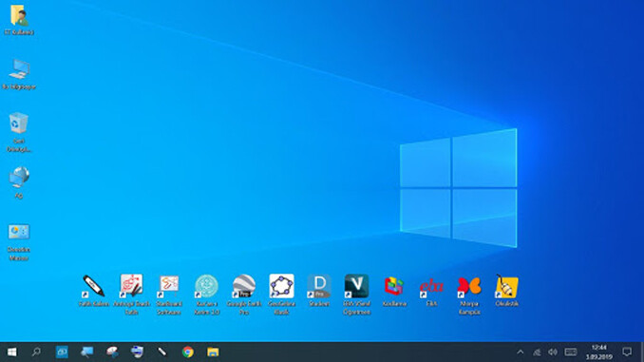This screenshot has width=644, height=362.
Task: Select the Recycle Bin desktop icon
Action: coord(19,123)
